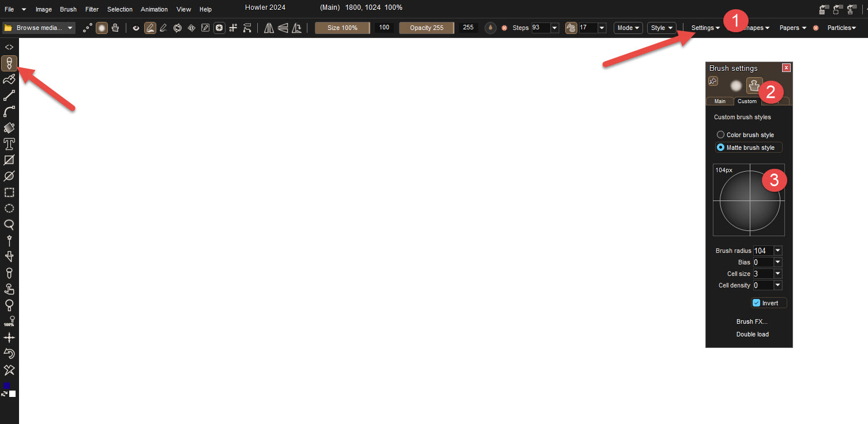Click Double load in Brush settings
Viewport: 868px width, 424px height.
click(x=752, y=334)
